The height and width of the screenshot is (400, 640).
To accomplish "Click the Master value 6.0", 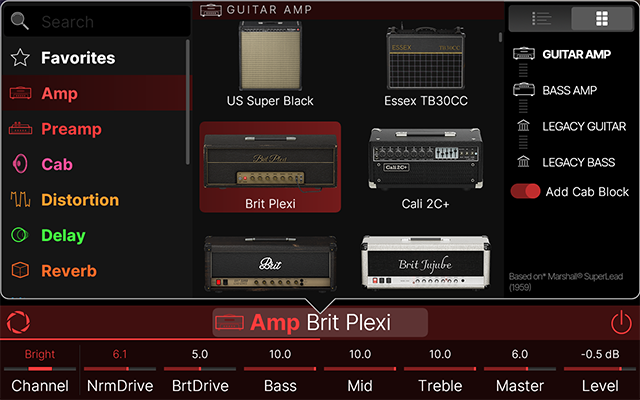I will pos(520,354).
